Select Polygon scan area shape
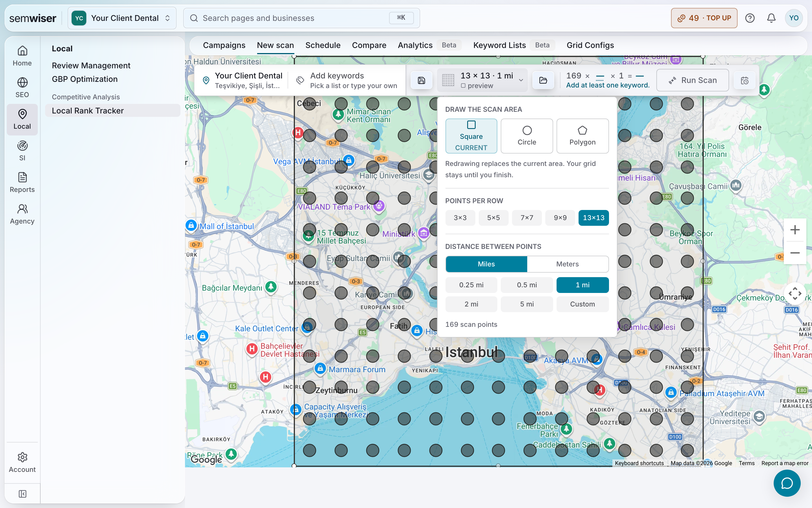Viewport: 812px width, 508px height. click(x=582, y=136)
